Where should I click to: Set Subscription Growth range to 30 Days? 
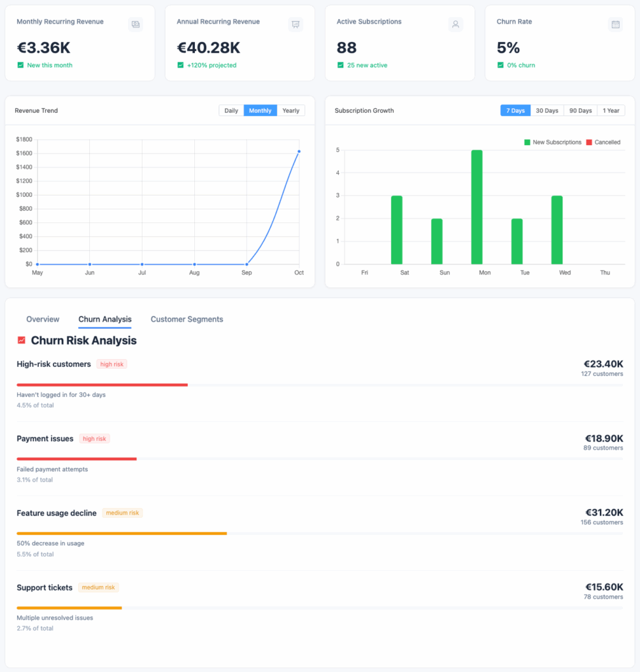547,110
